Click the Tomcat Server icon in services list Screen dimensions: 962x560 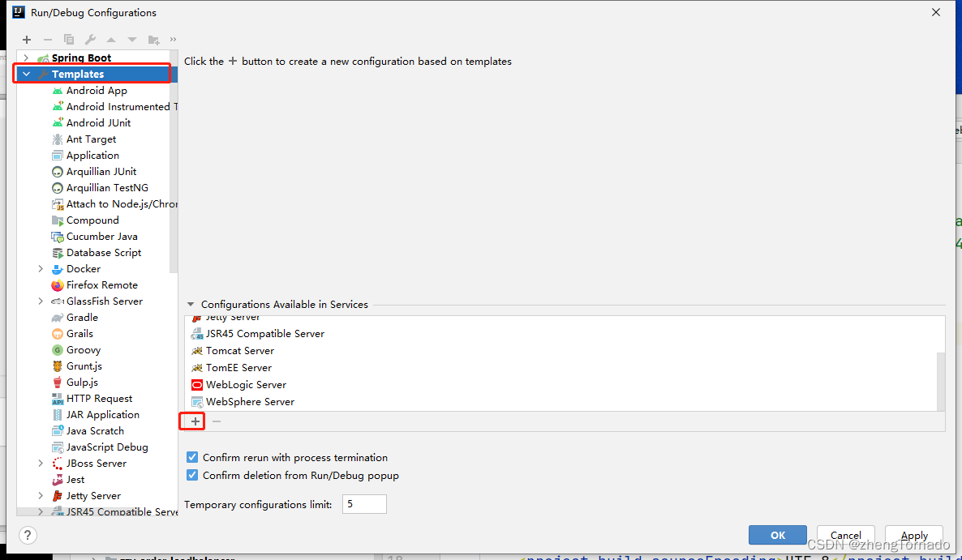pos(197,351)
